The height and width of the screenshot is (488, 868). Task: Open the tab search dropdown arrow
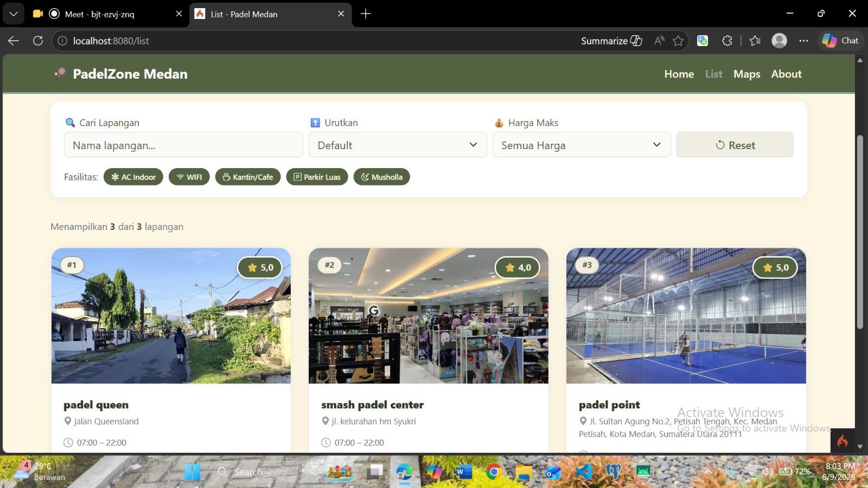coord(14,14)
